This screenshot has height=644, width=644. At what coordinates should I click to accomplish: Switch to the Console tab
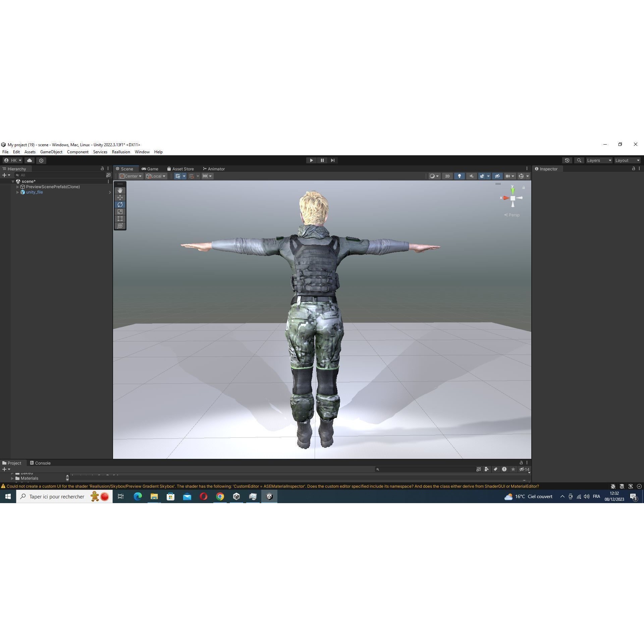click(x=40, y=463)
